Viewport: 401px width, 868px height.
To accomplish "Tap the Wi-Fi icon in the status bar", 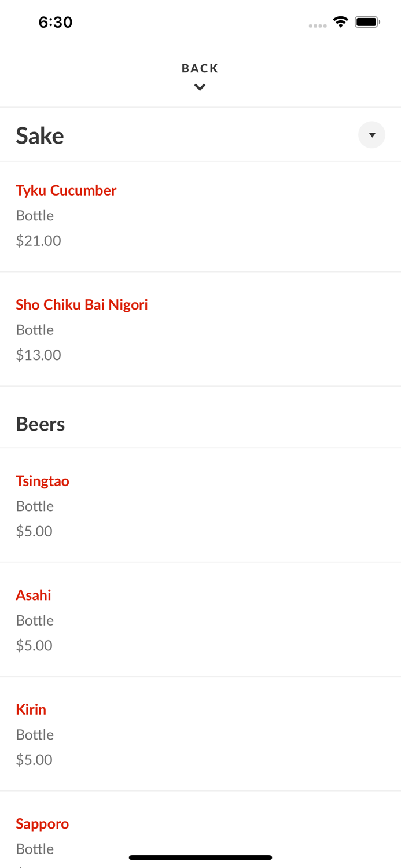I will coord(340,21).
